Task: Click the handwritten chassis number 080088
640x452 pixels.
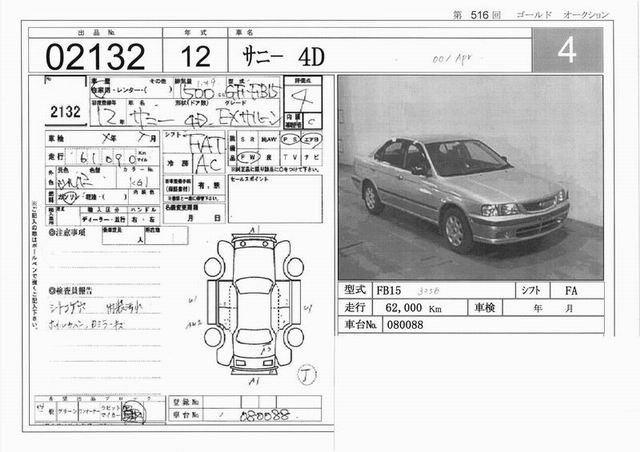Action: pyautogui.click(x=265, y=416)
